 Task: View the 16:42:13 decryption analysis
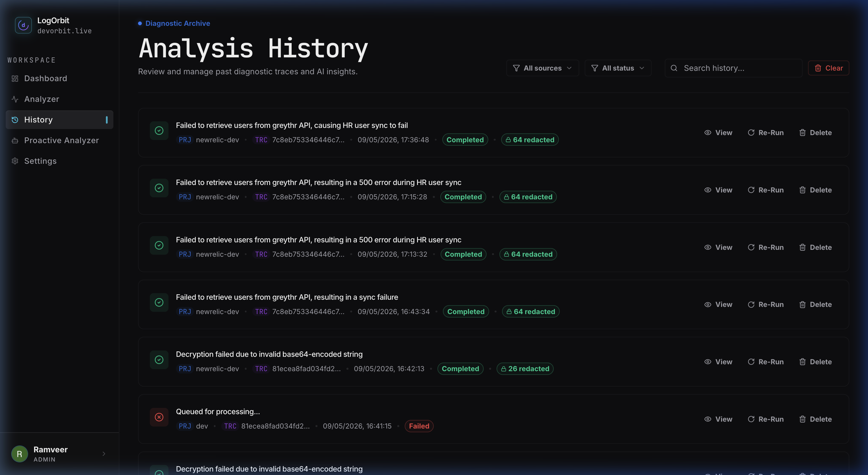tap(718, 361)
